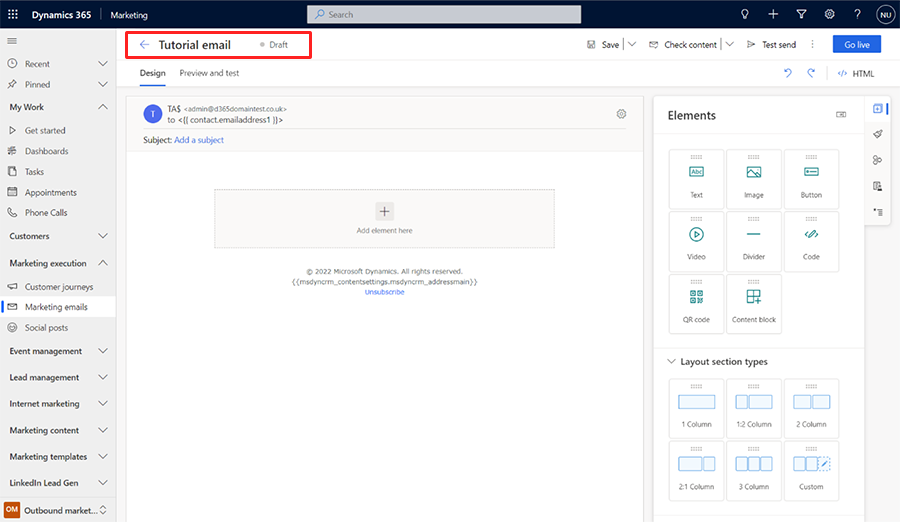Screen dimensions: 900x522
Task: Expand the Internet marketing group
Action: click(103, 404)
